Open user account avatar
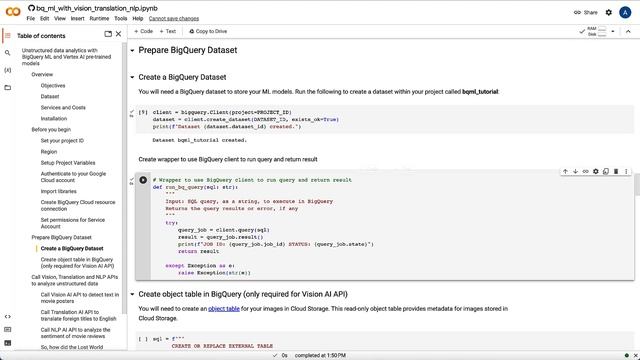 pyautogui.click(x=625, y=12)
